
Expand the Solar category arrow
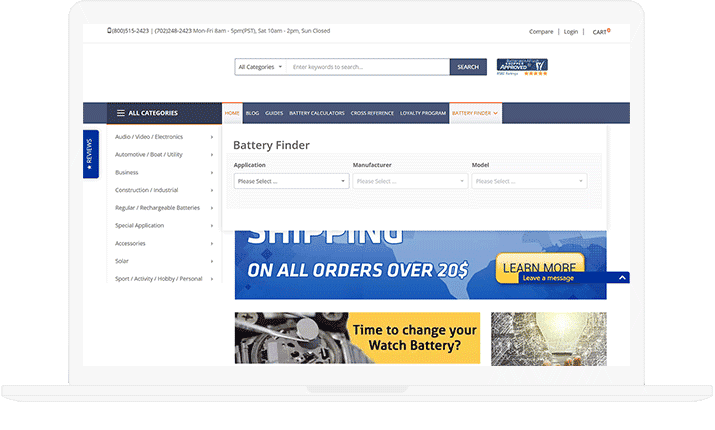point(212,261)
